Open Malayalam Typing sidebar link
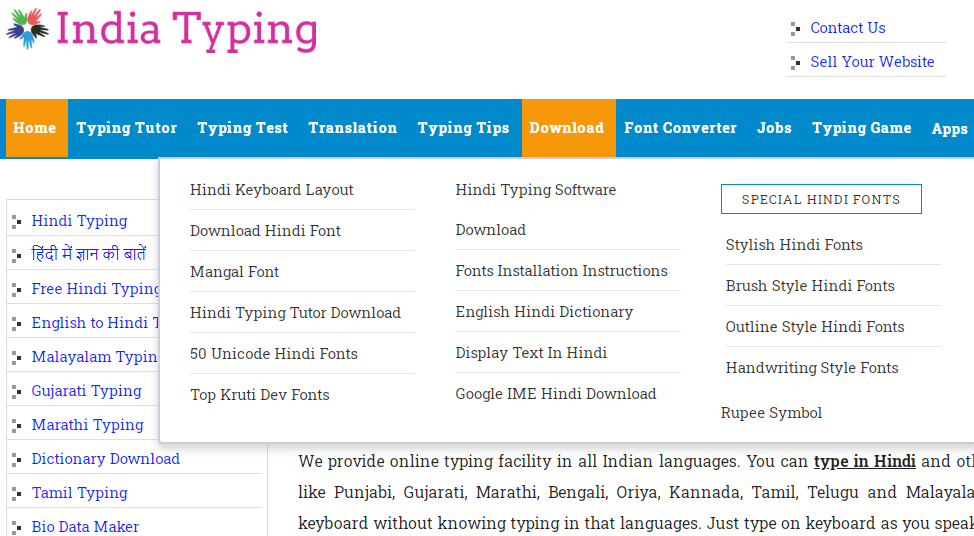Screen dimensions: 974x536 click(95, 357)
